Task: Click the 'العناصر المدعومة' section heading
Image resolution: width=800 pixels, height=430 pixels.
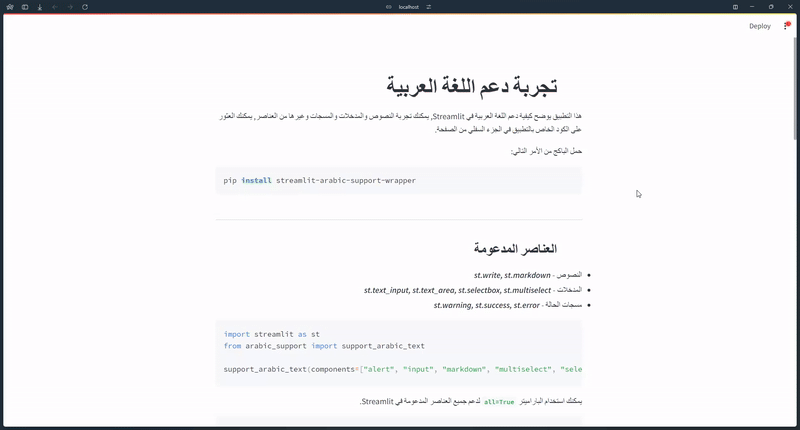Action: click(x=515, y=249)
